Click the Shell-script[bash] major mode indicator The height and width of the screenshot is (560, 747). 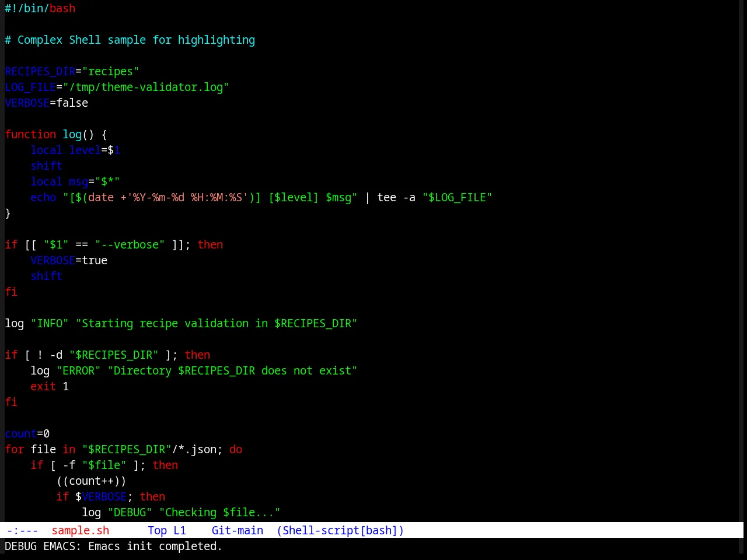pyautogui.click(x=340, y=530)
